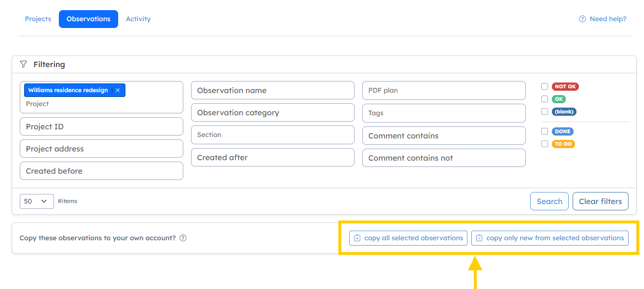Go to the Activity tab

138,19
